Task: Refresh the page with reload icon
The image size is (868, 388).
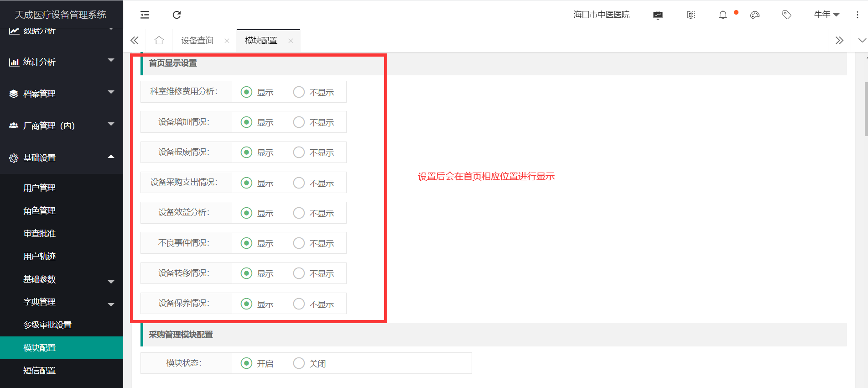Action: (177, 15)
